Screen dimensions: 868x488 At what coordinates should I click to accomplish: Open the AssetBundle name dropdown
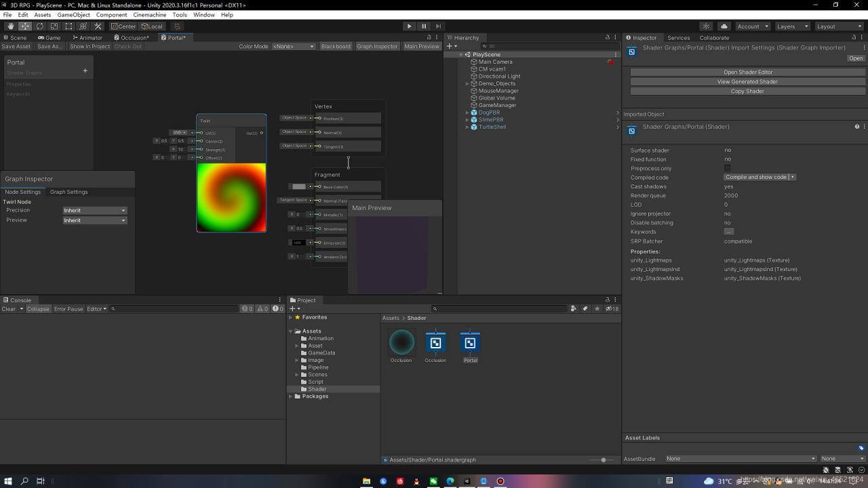741,459
